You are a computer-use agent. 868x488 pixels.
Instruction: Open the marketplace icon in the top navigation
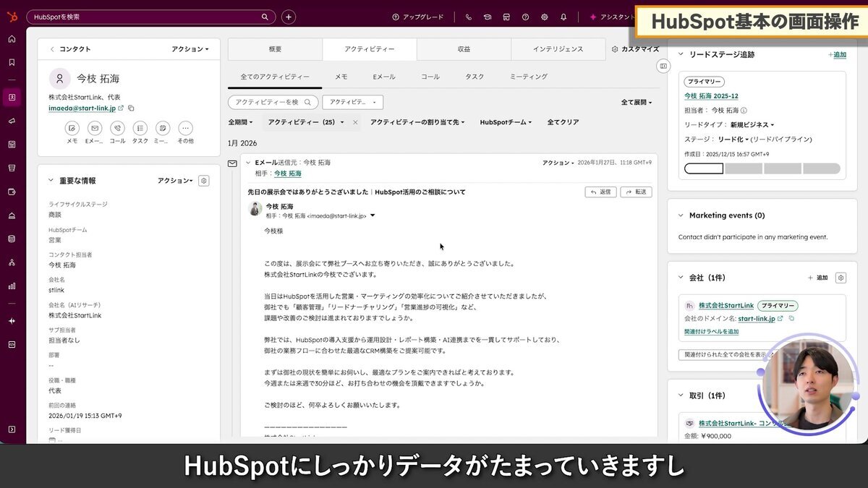506,17
